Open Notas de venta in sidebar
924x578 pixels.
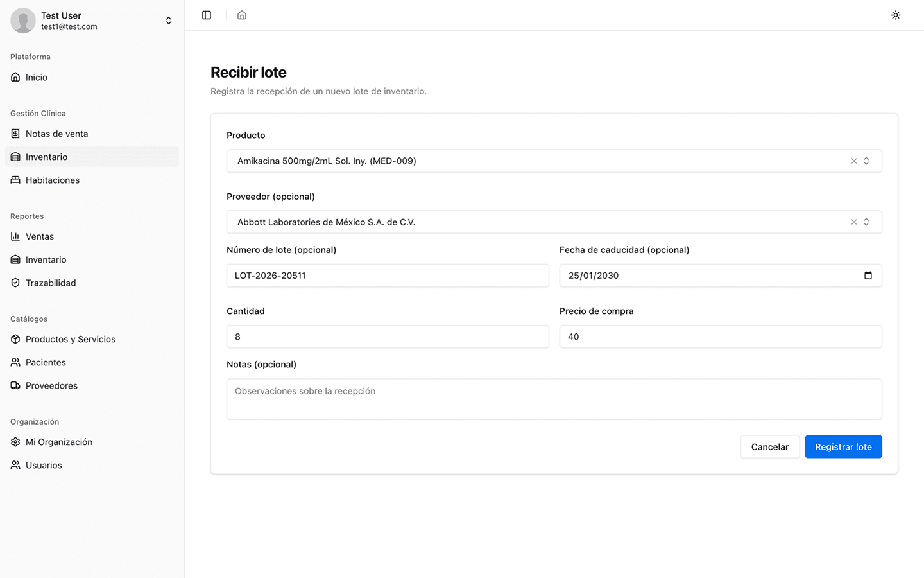pos(56,134)
